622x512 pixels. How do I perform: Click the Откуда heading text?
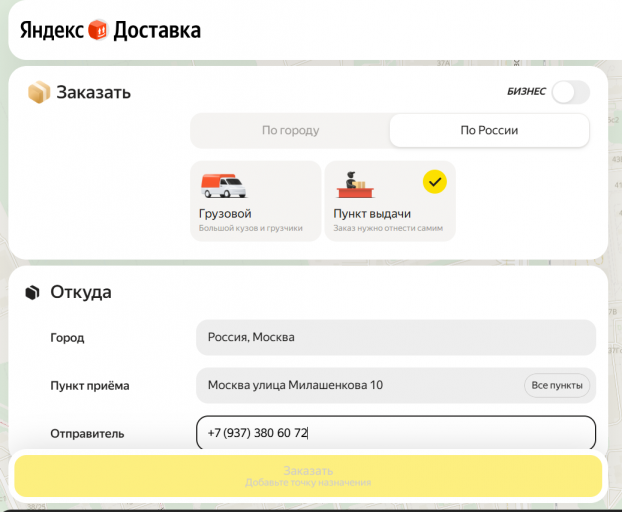click(x=81, y=292)
